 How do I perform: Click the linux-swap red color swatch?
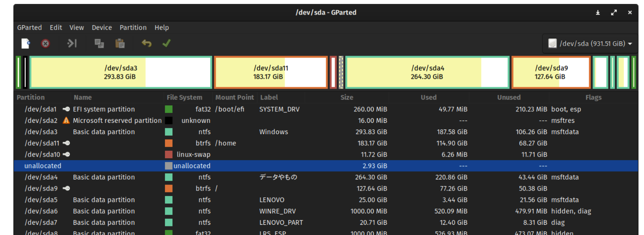point(168,154)
